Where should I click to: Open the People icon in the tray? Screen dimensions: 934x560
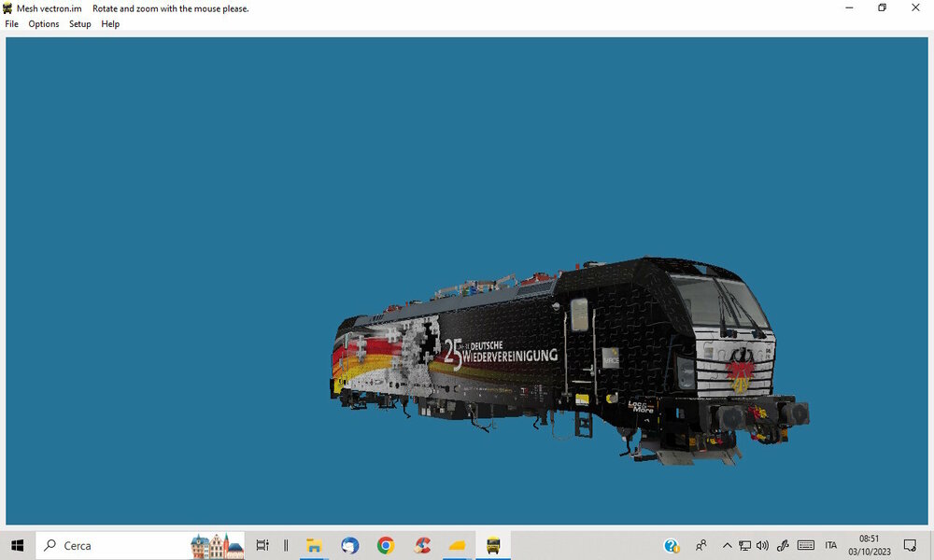pyautogui.click(x=701, y=545)
